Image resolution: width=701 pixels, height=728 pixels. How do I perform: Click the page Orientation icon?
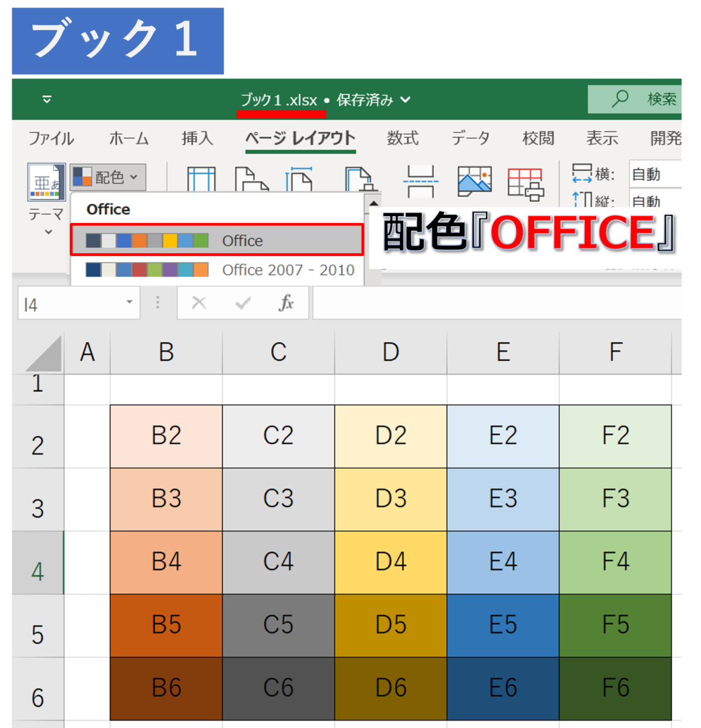pos(251,179)
